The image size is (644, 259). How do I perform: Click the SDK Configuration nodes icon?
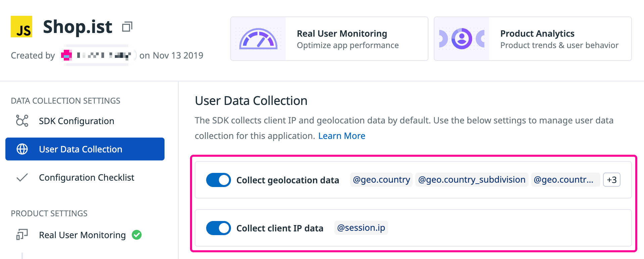22,121
